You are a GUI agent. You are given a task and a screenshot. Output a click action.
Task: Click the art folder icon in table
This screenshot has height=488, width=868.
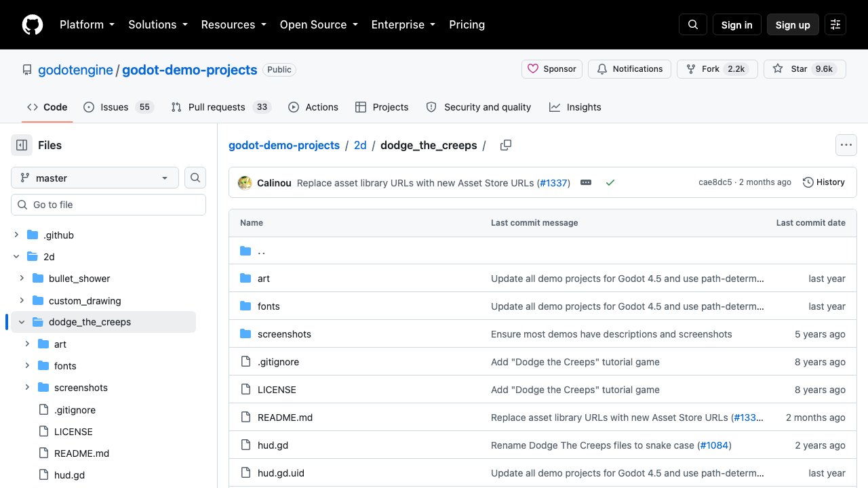tap(245, 279)
